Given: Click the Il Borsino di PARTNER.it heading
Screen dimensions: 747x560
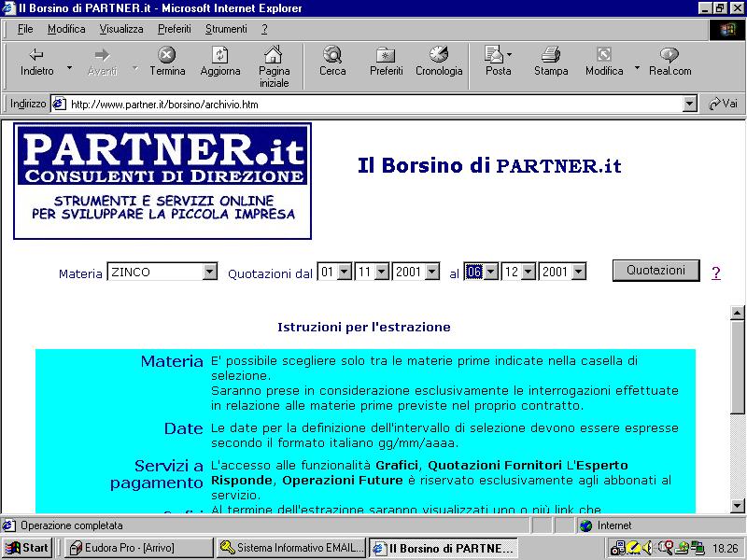Looking at the screenshot, I should click(489, 166).
